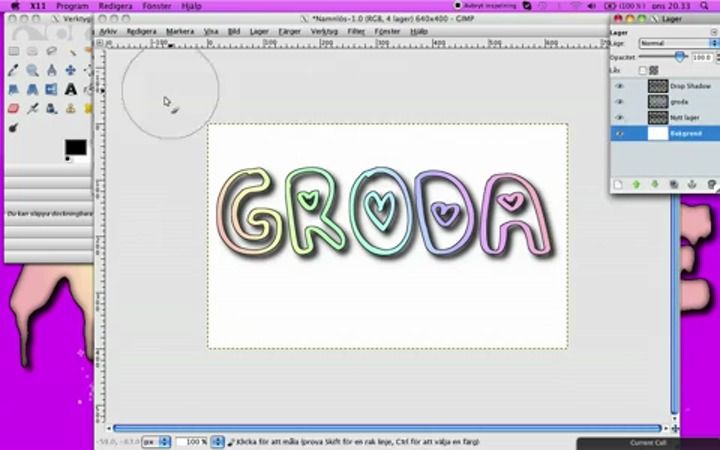720x450 pixels.
Task: Select the Flip tool
Action: (51, 89)
